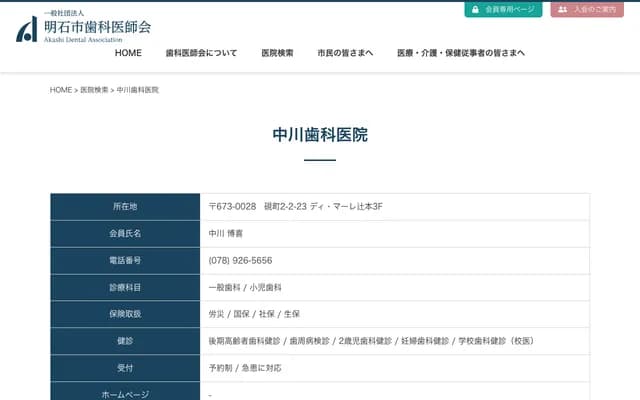Open the 入会のご案内 button

point(593,9)
